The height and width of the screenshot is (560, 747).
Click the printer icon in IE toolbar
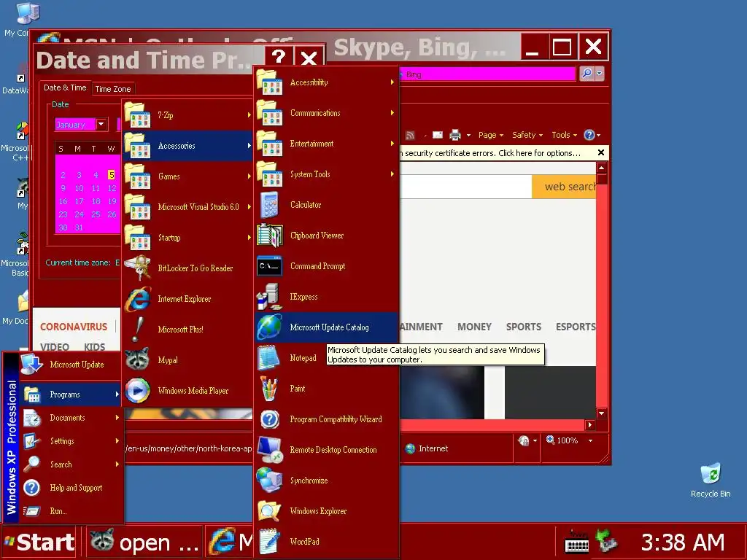(455, 135)
